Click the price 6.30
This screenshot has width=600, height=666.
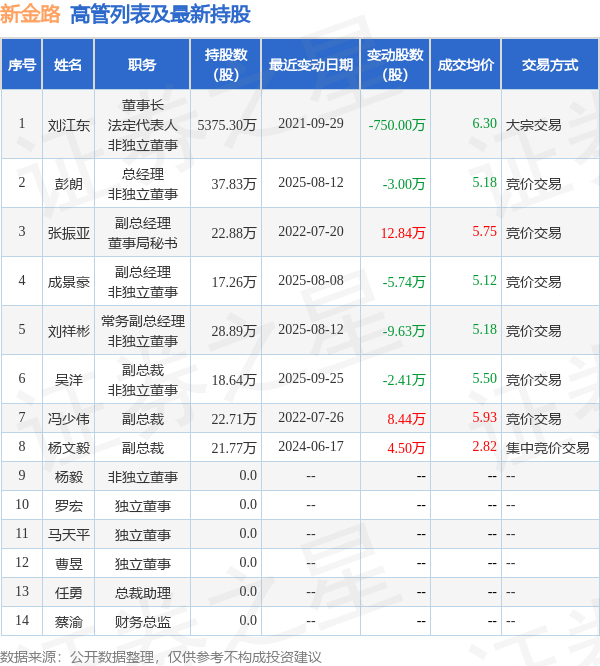tap(485, 124)
